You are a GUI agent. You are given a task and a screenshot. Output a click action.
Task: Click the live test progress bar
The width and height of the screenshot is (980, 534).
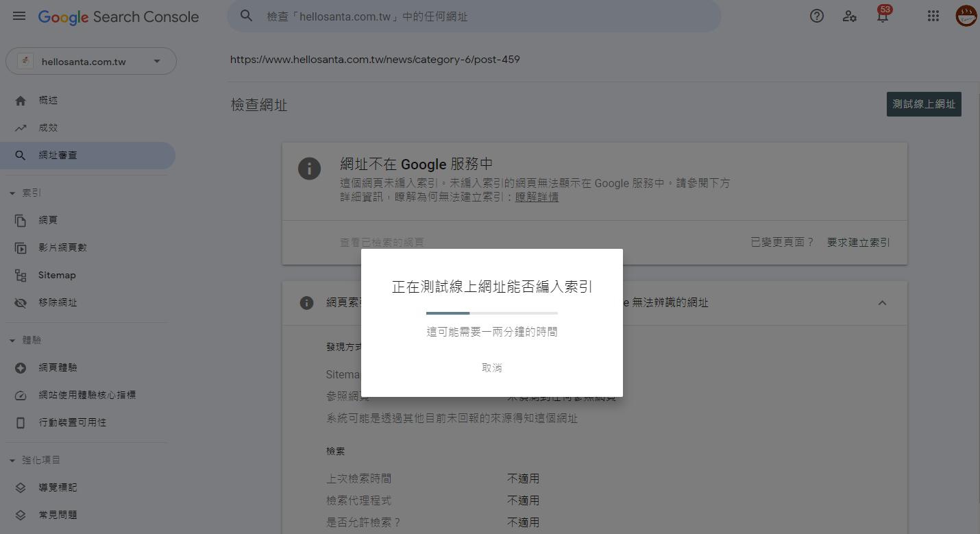click(x=492, y=313)
